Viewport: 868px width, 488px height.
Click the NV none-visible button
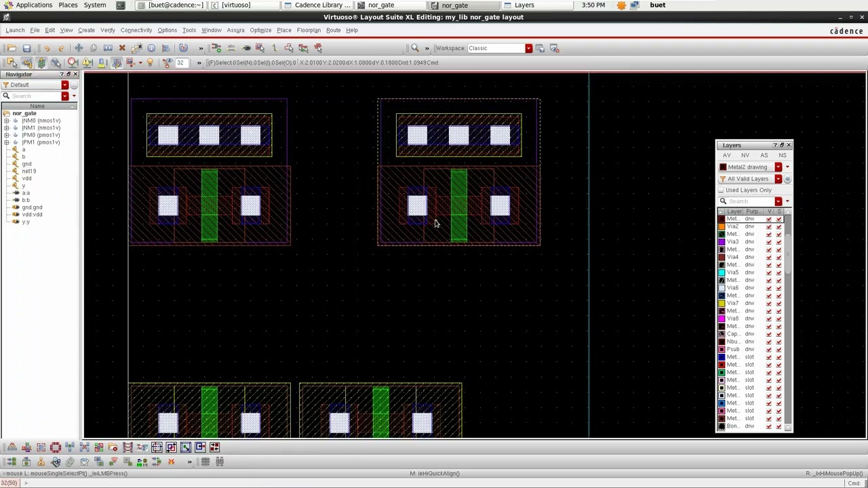[745, 156]
